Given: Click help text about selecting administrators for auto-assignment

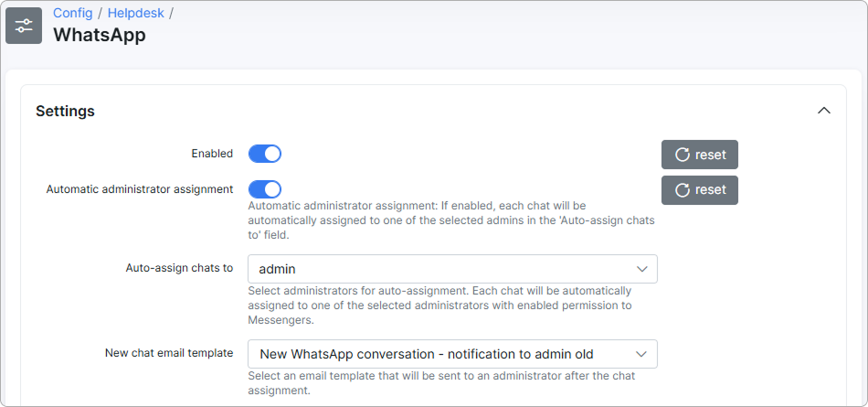Looking at the screenshot, I should pyautogui.click(x=451, y=305).
